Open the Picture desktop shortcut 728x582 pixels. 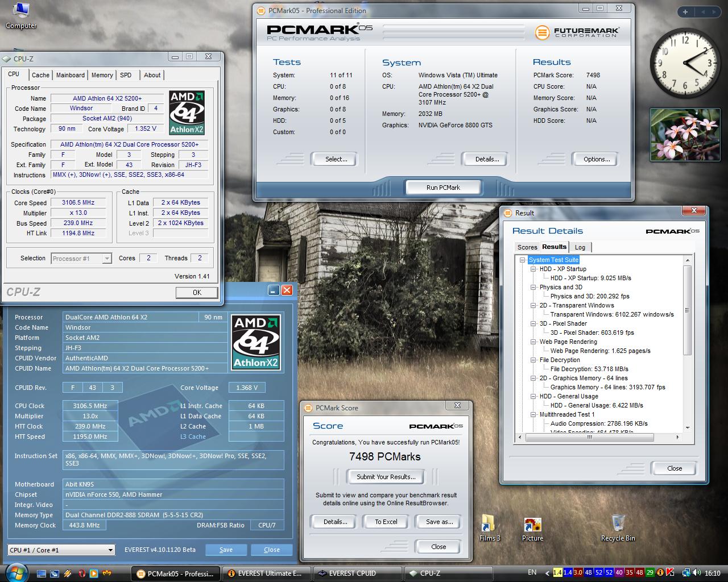click(532, 529)
